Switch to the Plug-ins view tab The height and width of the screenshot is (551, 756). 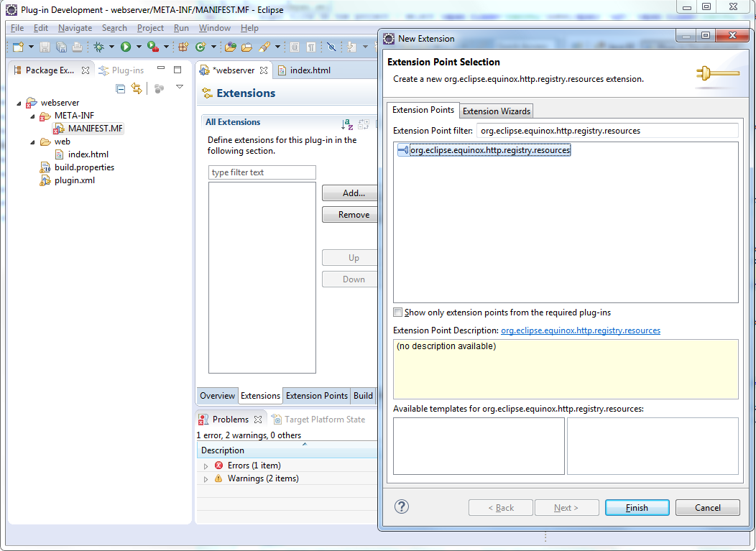click(x=121, y=70)
